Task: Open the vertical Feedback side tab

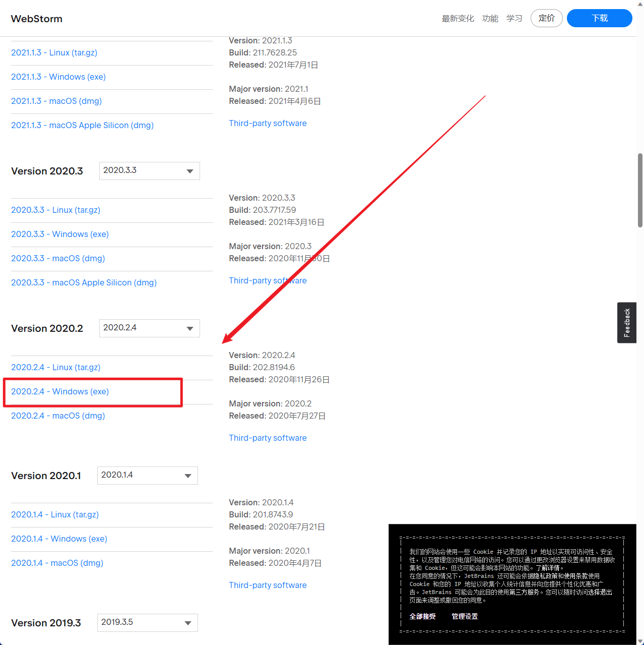Action: click(626, 323)
